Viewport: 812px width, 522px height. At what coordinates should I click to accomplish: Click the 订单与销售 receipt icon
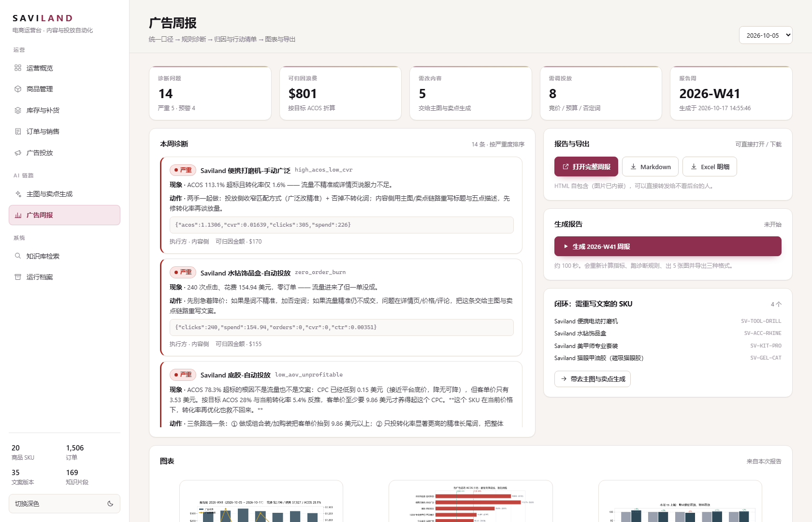coord(18,131)
